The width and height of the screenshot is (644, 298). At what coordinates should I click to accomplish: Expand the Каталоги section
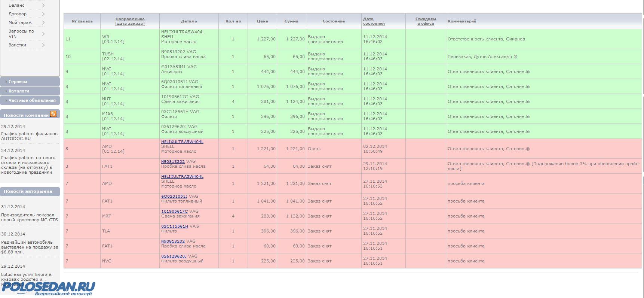(19, 91)
